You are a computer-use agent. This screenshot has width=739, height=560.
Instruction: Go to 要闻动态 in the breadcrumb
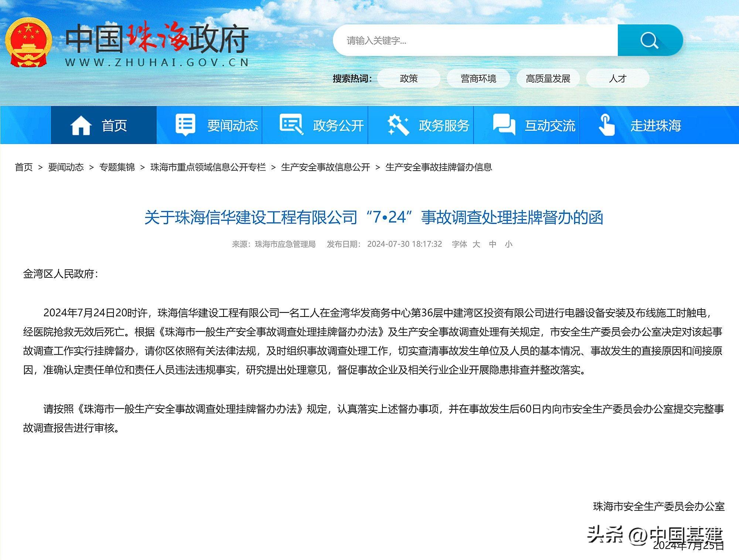click(x=66, y=167)
